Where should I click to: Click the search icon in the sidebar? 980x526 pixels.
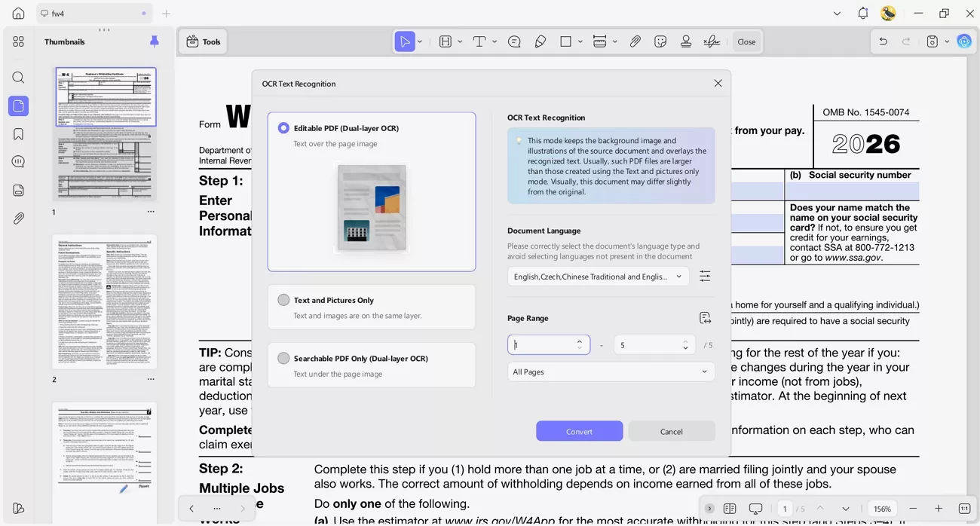18,77
